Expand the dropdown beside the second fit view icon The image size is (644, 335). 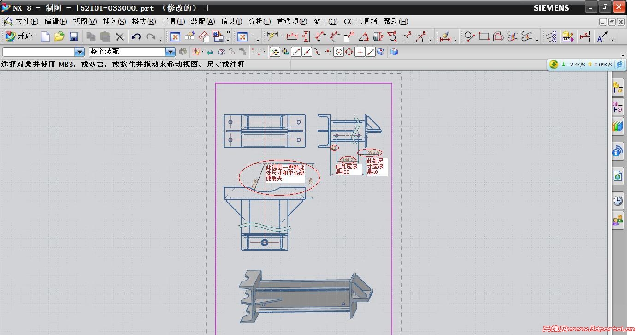point(252,37)
